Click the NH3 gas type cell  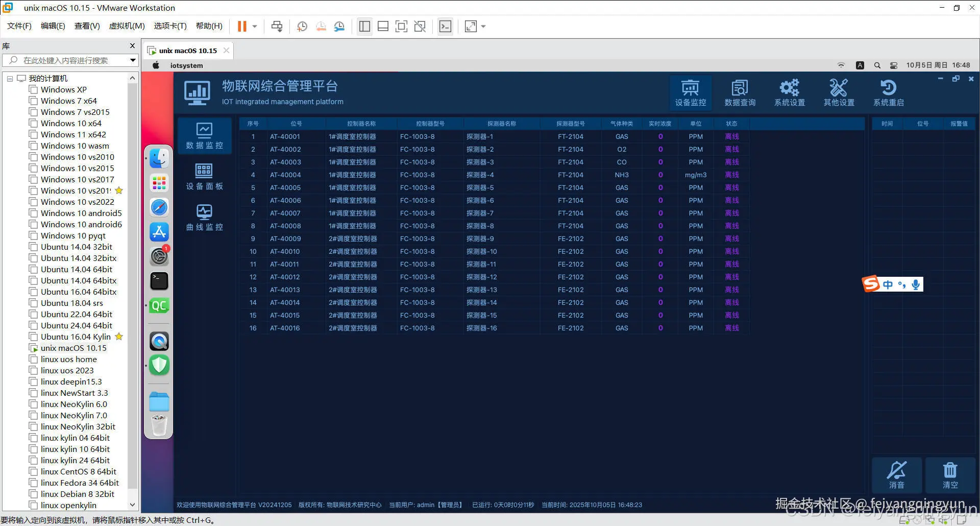pos(622,175)
